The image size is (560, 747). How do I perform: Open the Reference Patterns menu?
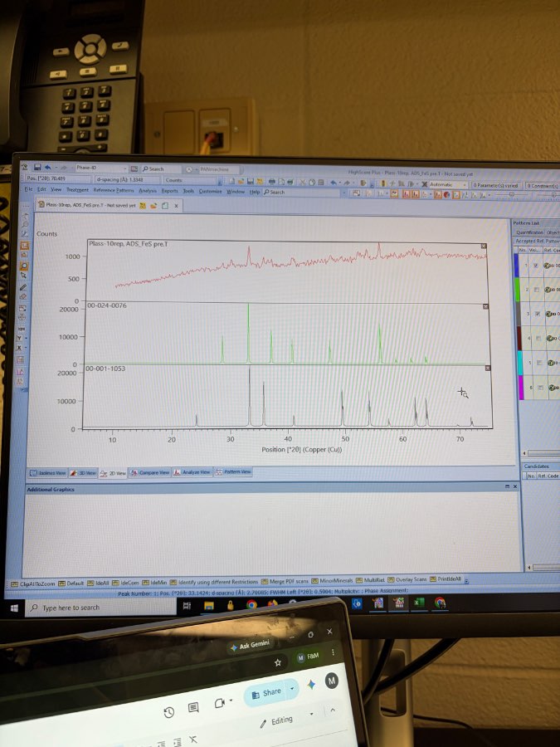pyautogui.click(x=114, y=190)
